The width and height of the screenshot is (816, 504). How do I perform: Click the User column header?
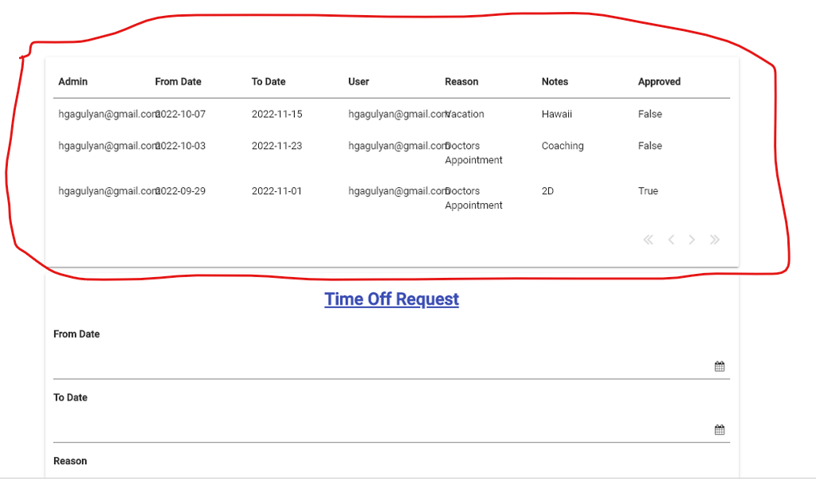[358, 81]
